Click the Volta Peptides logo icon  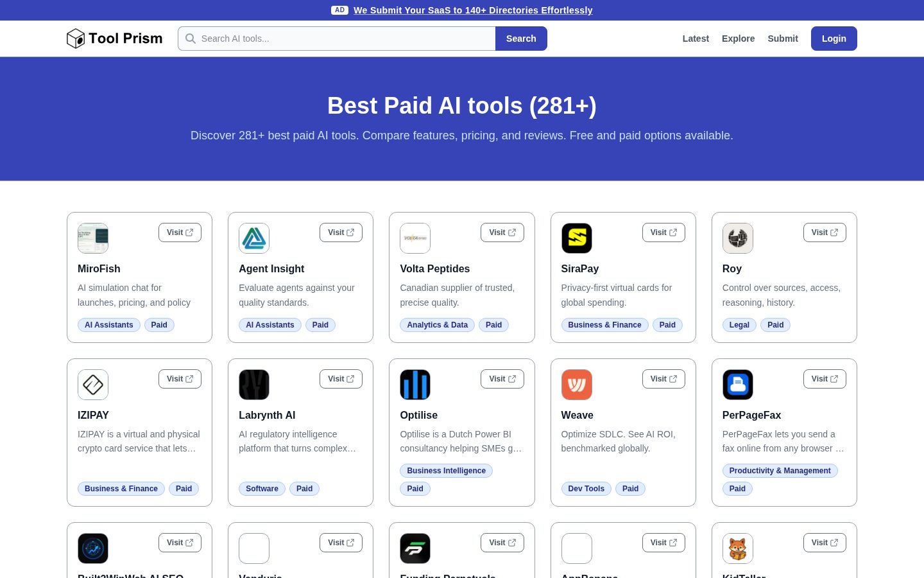pyautogui.click(x=415, y=238)
